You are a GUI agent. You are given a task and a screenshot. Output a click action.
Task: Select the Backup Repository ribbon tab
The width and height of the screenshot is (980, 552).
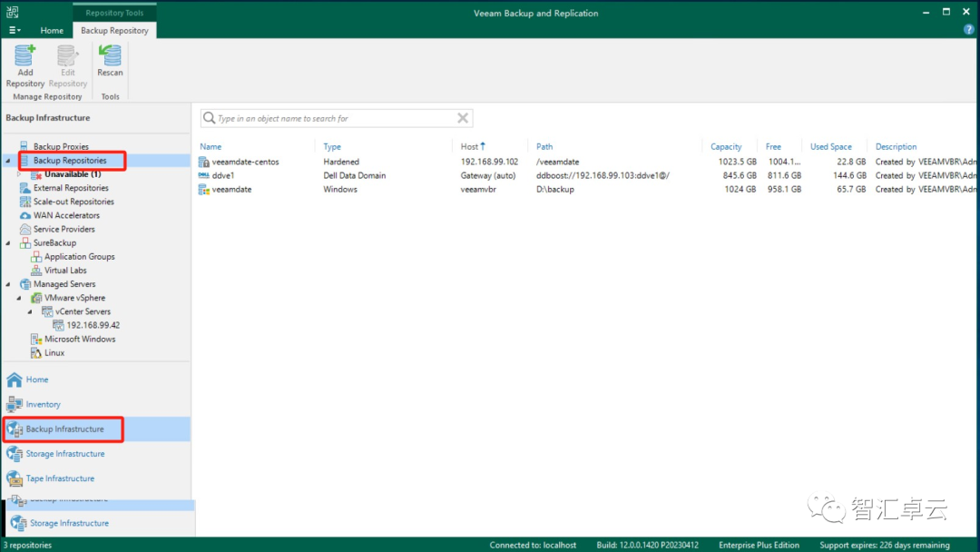coord(114,30)
